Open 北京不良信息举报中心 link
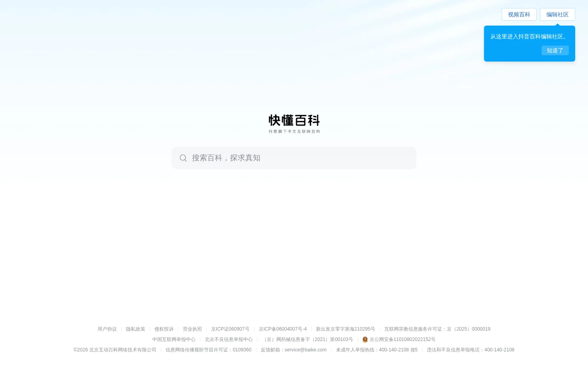Screen dimensions: 588x369 (x=229, y=339)
